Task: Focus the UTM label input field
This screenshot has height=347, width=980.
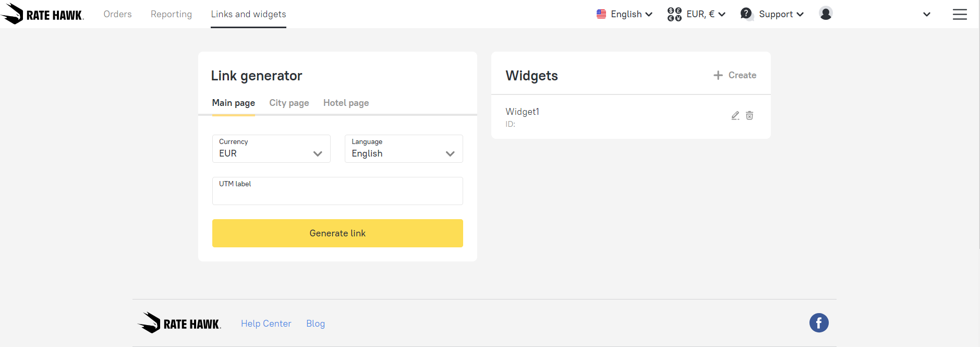Action: click(x=337, y=193)
